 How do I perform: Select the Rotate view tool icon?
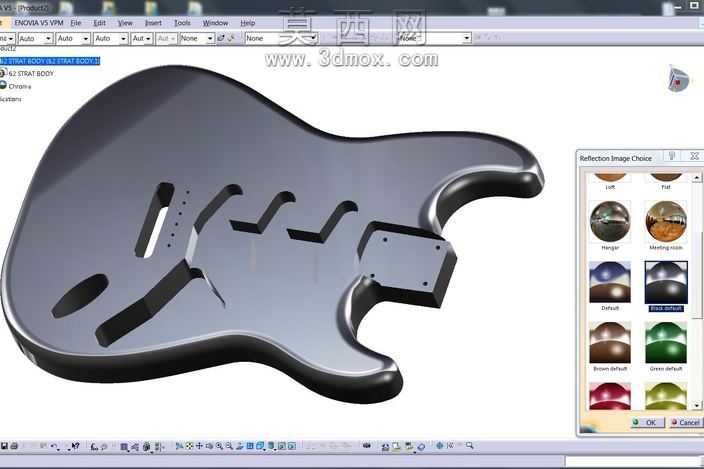(209, 446)
